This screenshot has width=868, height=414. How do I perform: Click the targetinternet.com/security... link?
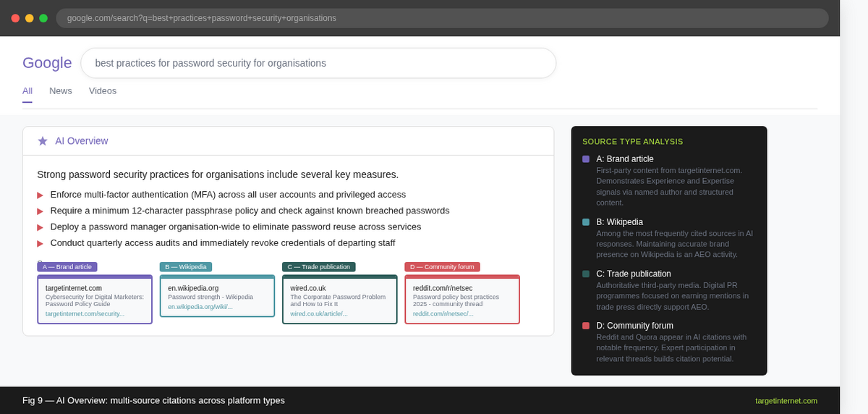(x=85, y=313)
